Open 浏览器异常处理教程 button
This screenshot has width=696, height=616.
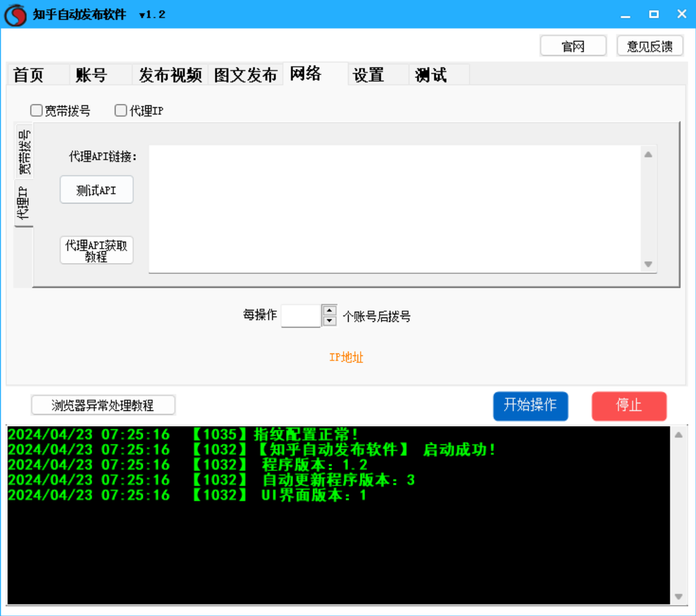pyautogui.click(x=103, y=405)
